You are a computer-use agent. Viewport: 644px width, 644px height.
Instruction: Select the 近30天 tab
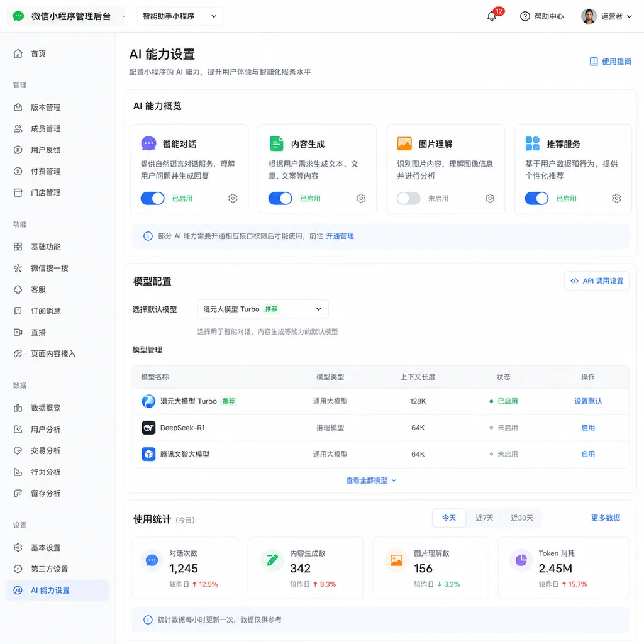[521, 518]
